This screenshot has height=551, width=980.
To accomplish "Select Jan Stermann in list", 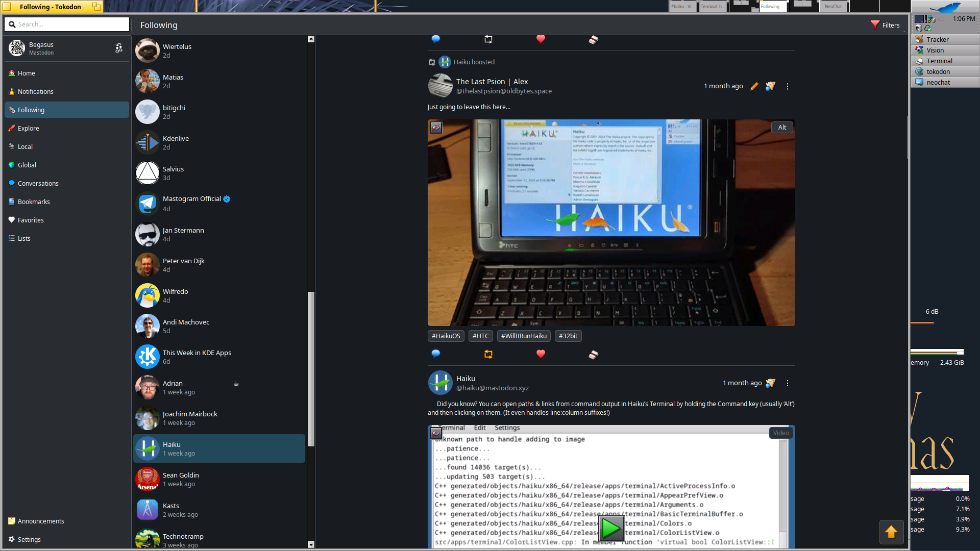I will (x=219, y=234).
